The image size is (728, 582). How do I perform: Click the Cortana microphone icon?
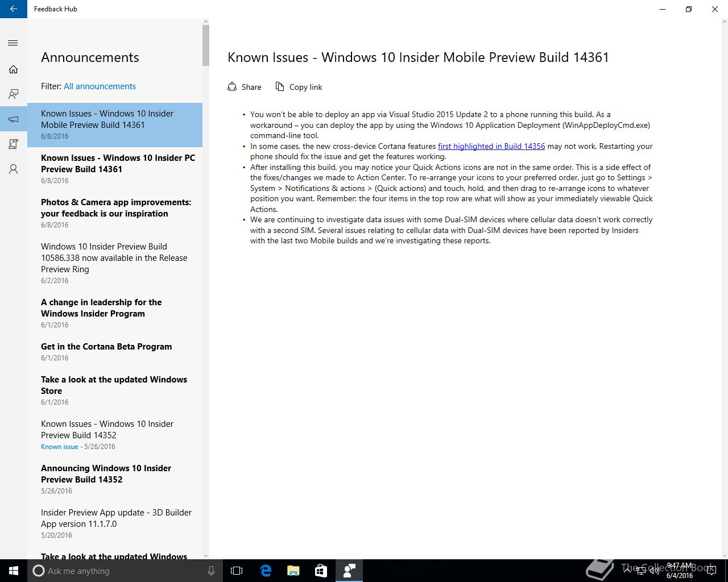coord(211,571)
